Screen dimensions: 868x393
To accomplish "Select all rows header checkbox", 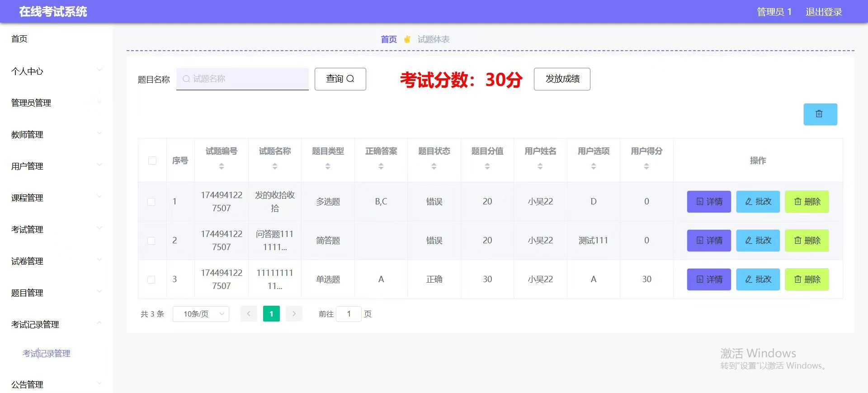I will 152,161.
